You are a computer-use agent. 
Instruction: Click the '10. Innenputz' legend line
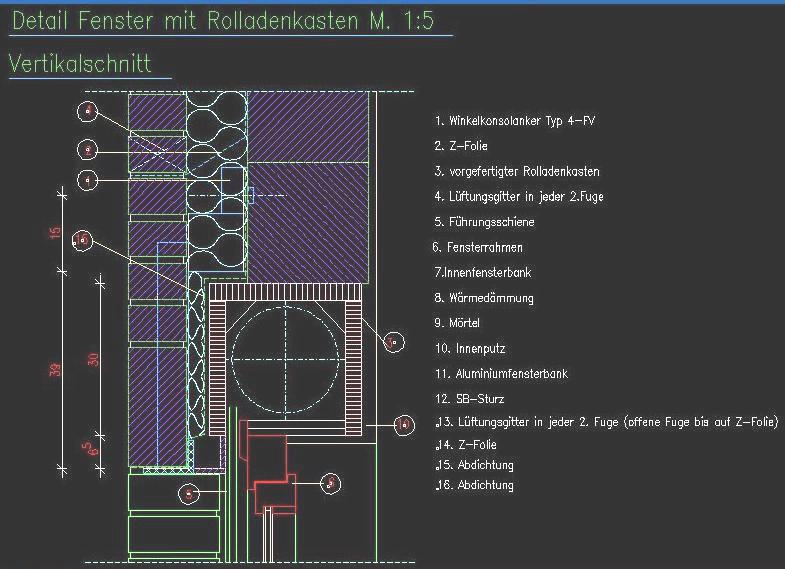(x=469, y=349)
